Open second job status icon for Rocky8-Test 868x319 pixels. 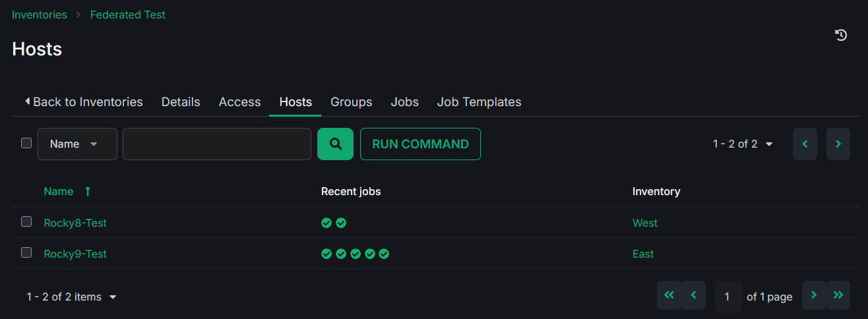[x=341, y=223]
